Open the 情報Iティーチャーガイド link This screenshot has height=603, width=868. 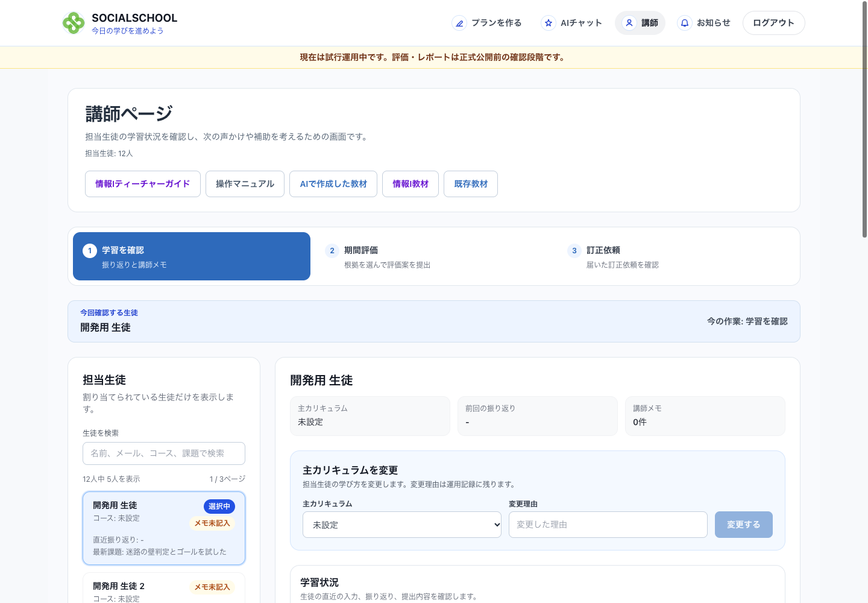143,184
